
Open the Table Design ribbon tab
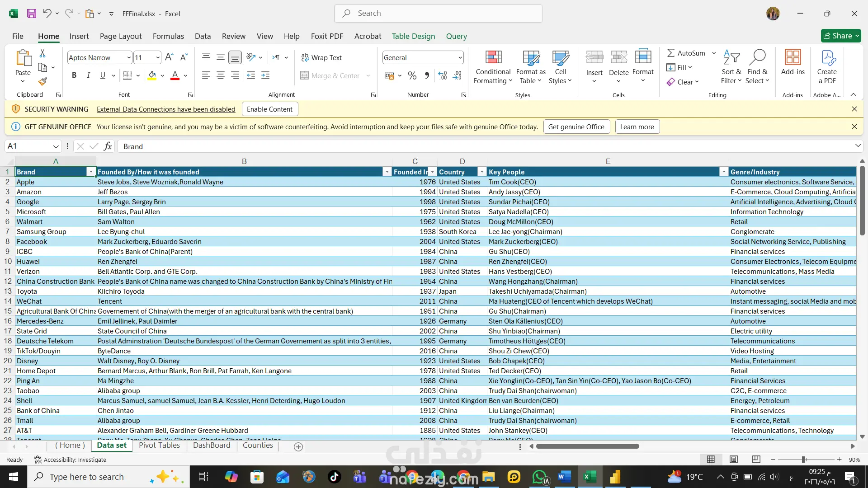point(413,36)
